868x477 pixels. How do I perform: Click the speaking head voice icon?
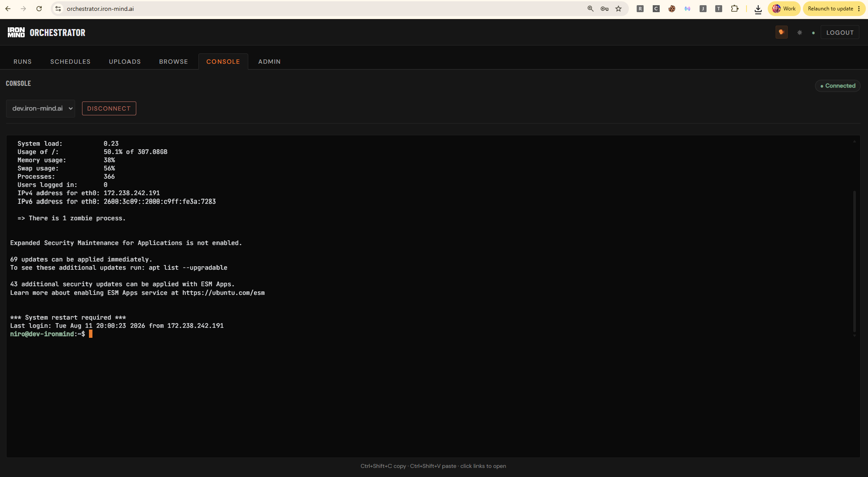[782, 32]
